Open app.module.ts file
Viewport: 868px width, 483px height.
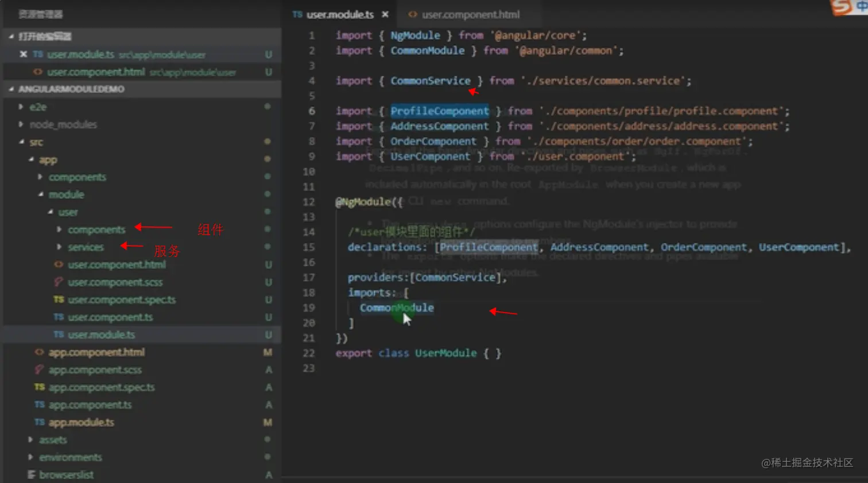(x=81, y=422)
